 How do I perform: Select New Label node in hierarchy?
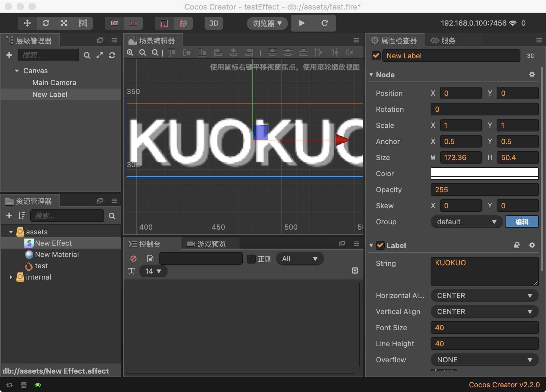click(50, 95)
